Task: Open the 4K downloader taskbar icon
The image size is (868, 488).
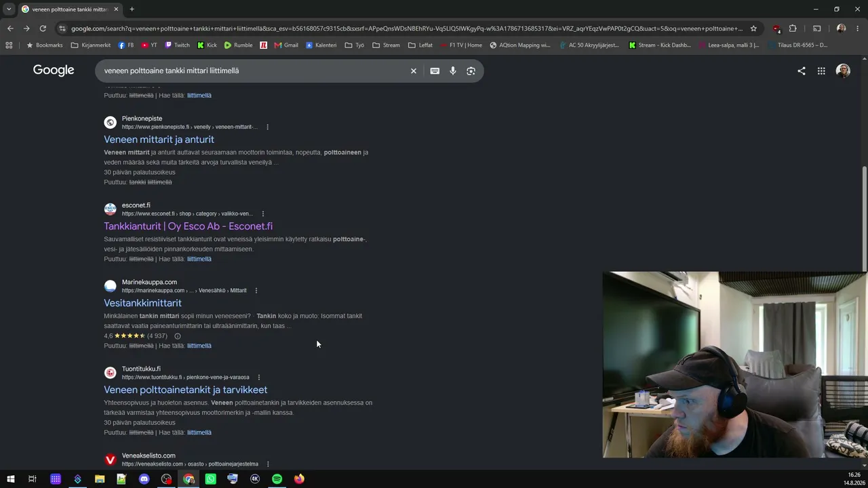Action: click(x=255, y=479)
